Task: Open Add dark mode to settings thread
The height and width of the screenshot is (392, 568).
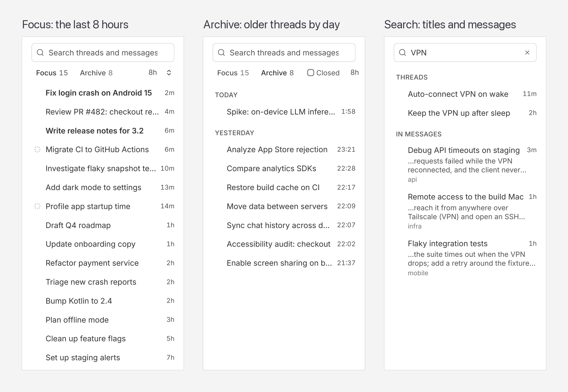Action: (103, 187)
